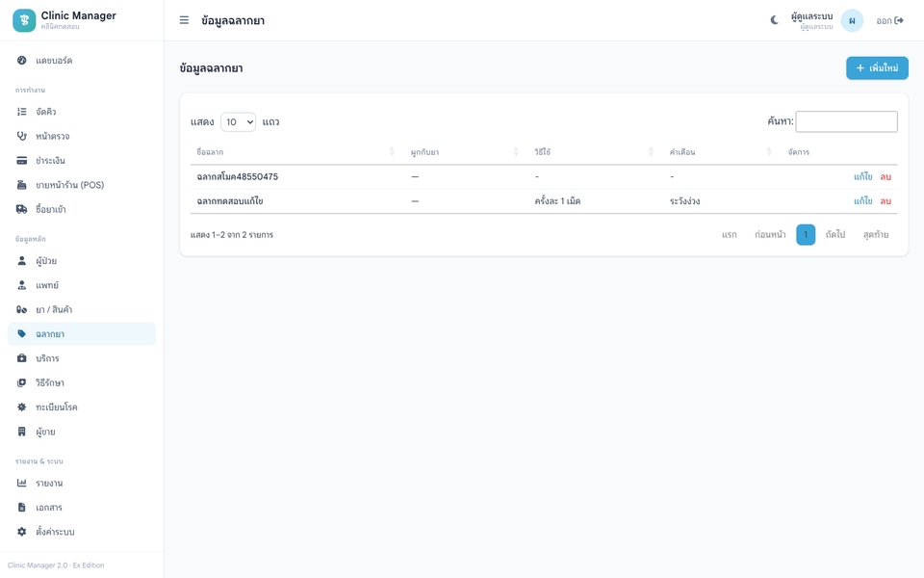Click the ยา / สินค้า pills icon
Viewport: 924px width, 578px height.
[22, 309]
